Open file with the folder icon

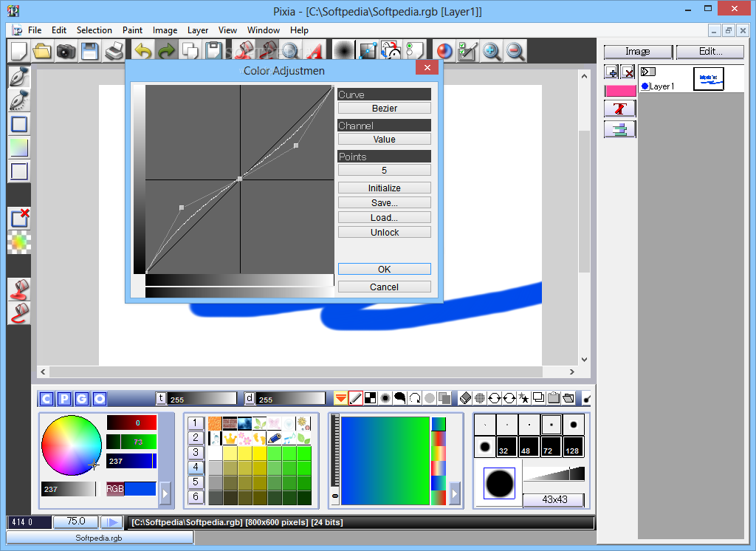click(42, 51)
